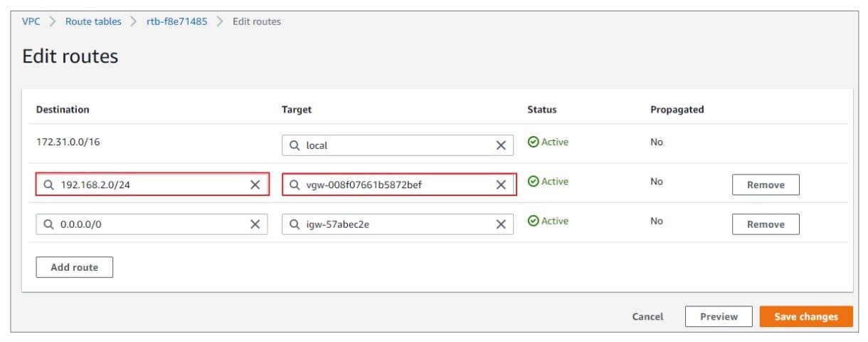Viewport: 868px width, 342px height.
Task: Clear the 192.168.2.0/24 destination with X
Action: tap(255, 185)
